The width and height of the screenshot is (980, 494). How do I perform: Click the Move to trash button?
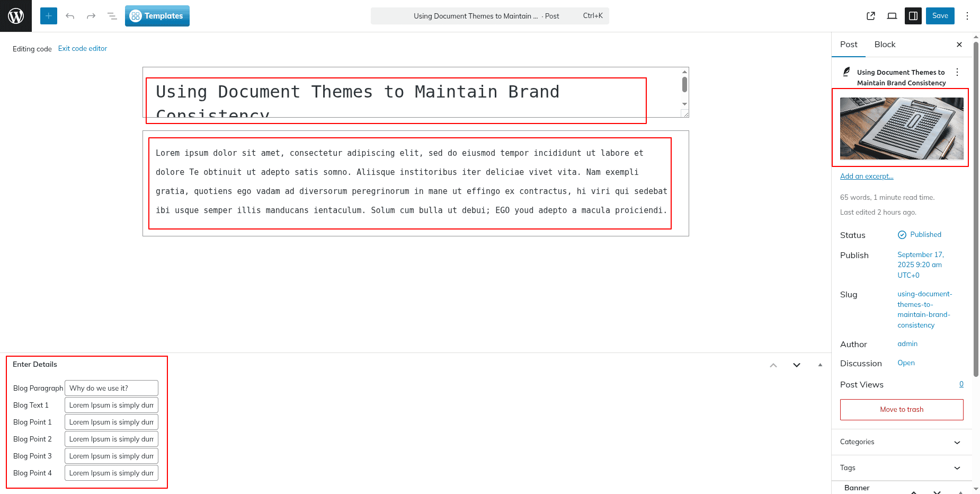click(902, 410)
